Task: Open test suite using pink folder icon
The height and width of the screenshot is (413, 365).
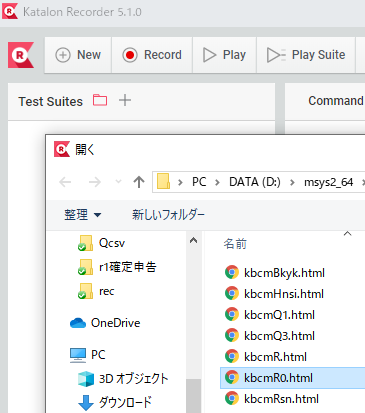Action: (x=100, y=100)
